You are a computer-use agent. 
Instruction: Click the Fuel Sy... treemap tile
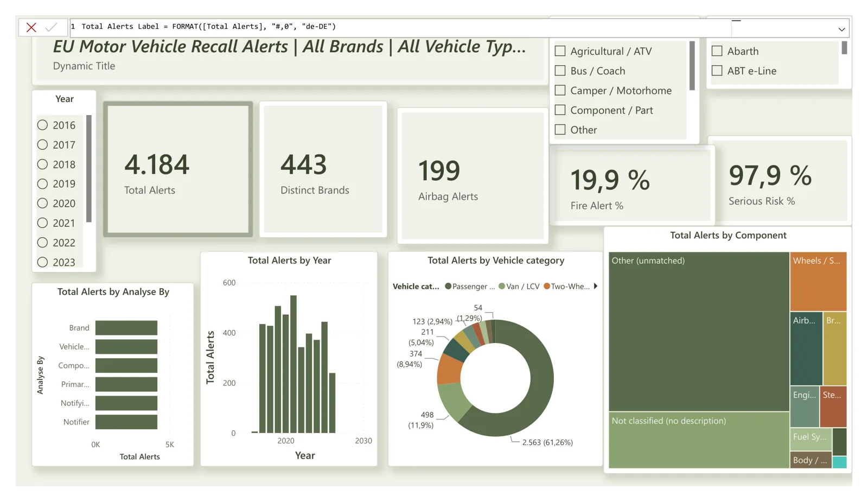810,439
